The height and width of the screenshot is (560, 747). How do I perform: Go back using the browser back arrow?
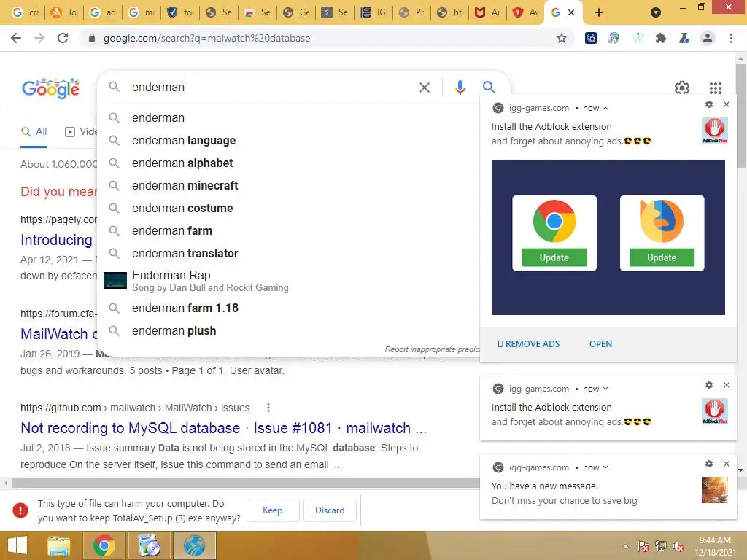[16, 38]
